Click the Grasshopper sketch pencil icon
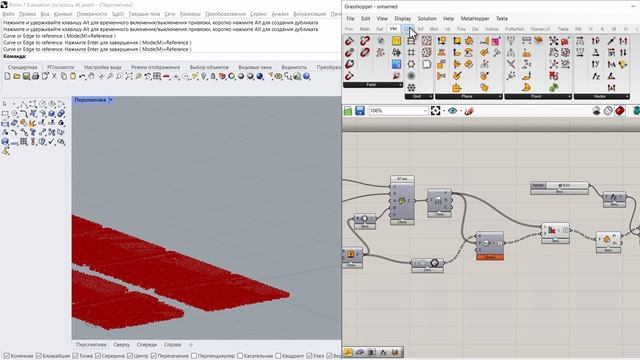The height and width of the screenshot is (360, 640). tap(469, 111)
